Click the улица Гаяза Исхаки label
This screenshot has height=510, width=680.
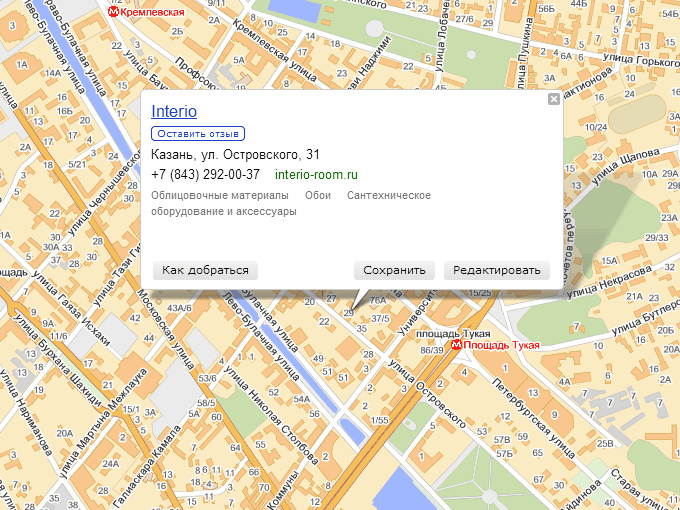72,307
